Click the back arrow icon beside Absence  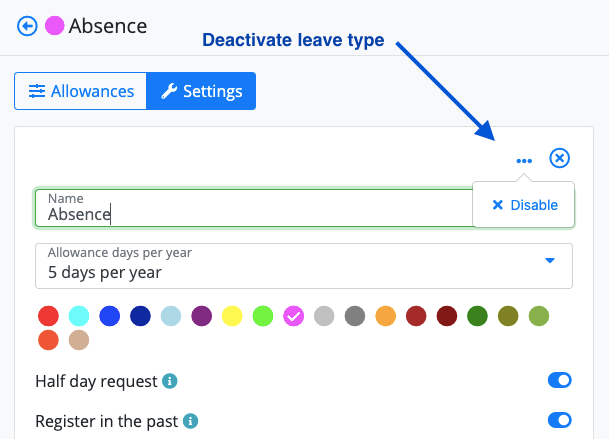click(x=27, y=26)
